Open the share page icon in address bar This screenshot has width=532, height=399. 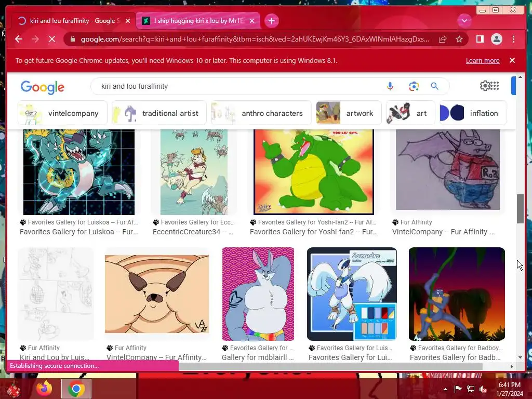point(443,39)
